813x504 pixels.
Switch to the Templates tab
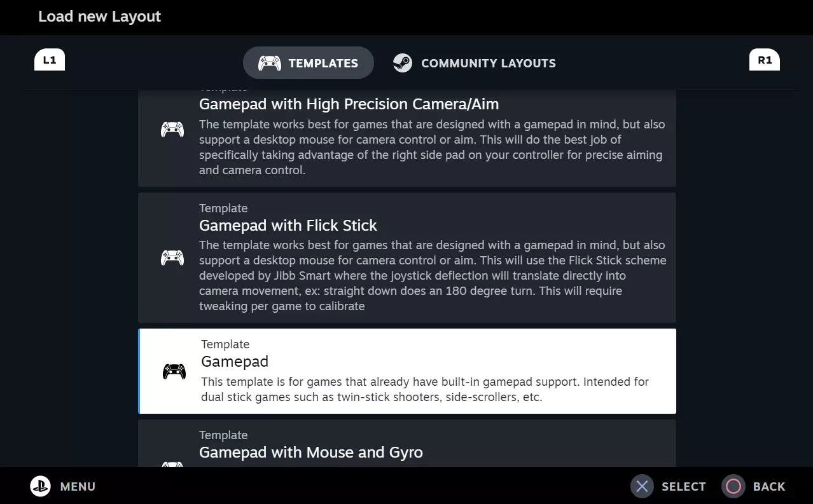tap(309, 63)
